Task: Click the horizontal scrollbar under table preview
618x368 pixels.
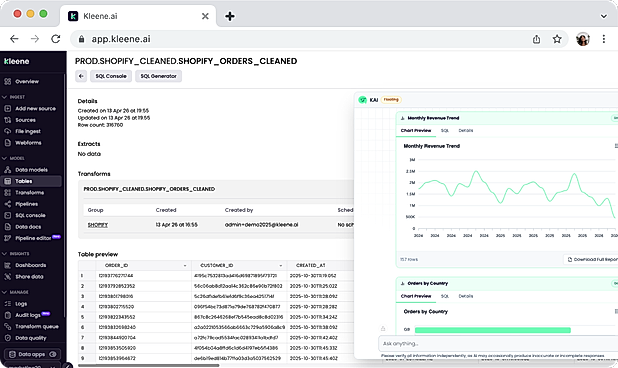Action: point(148,366)
